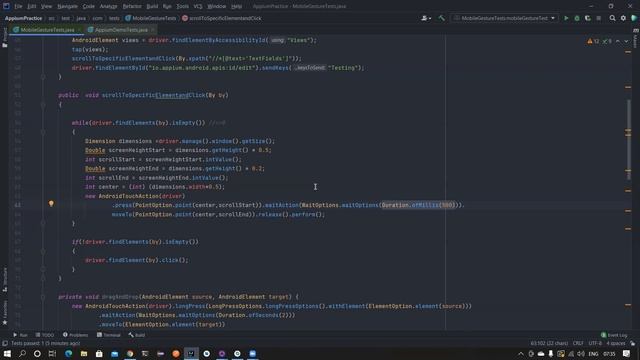Run the MobileGestureTests configuration with green play
Screen dimensions: 640x360
pos(566,18)
